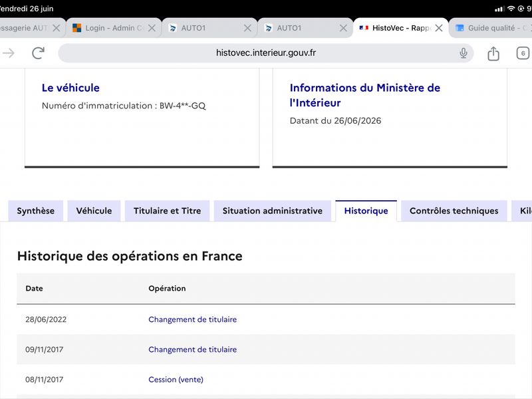This screenshot has height=399, width=532.
Task: Open the Contrôles techniques tab
Action: pyautogui.click(x=454, y=211)
